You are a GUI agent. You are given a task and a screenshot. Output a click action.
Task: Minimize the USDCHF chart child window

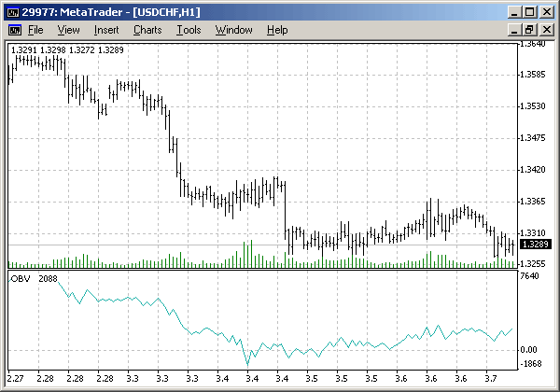[514, 30]
